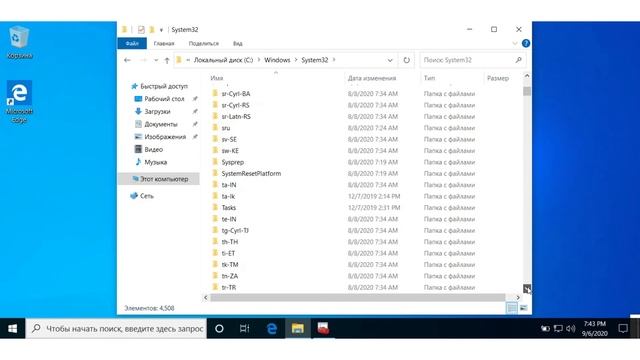Sort by the Имя column header
The height and width of the screenshot is (360, 640).
tap(217, 78)
